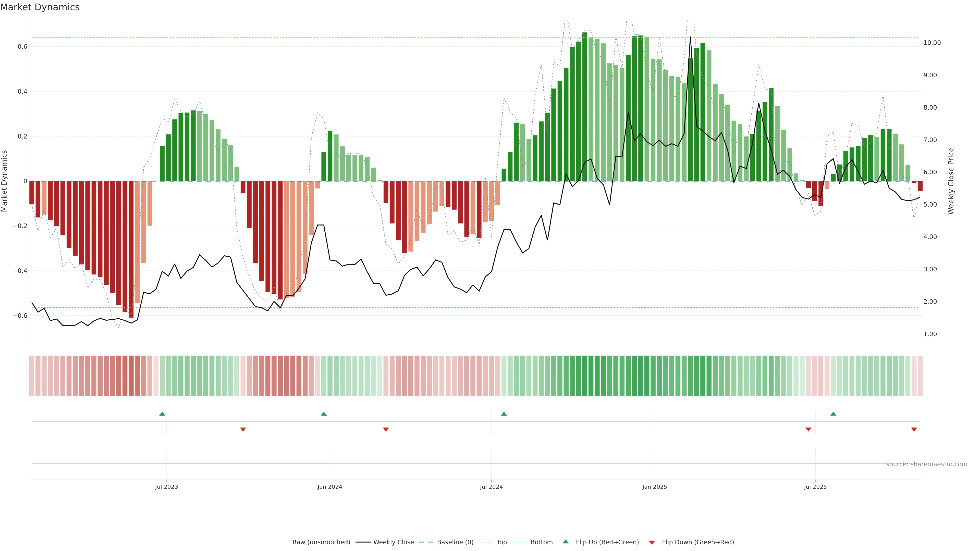The image size is (980, 551).
Task: Click the green flip-up marker just after Jul 2024
Action: (504, 414)
